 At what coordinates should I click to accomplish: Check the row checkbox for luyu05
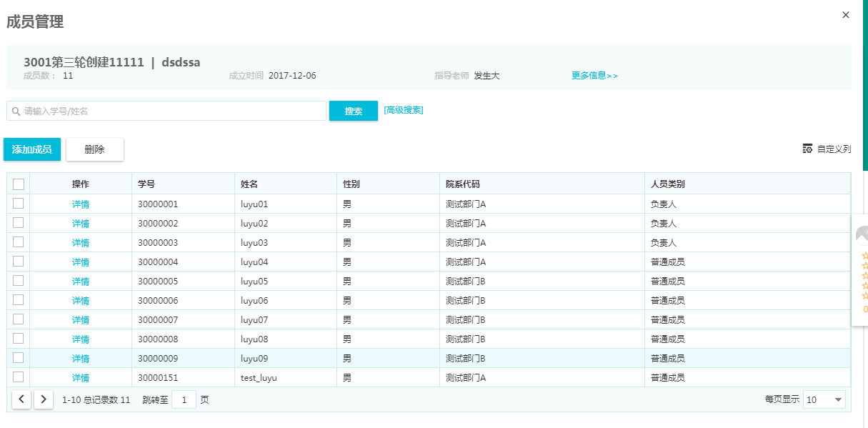click(19, 281)
